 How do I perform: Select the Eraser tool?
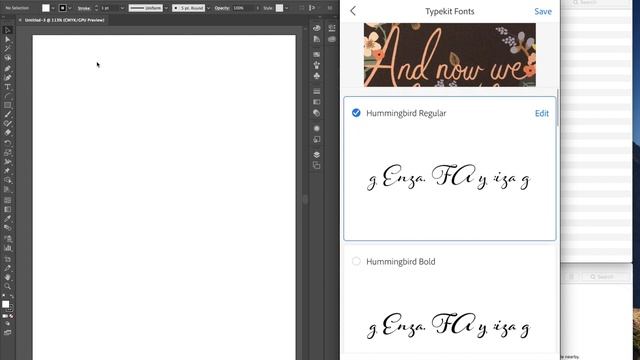(7, 133)
